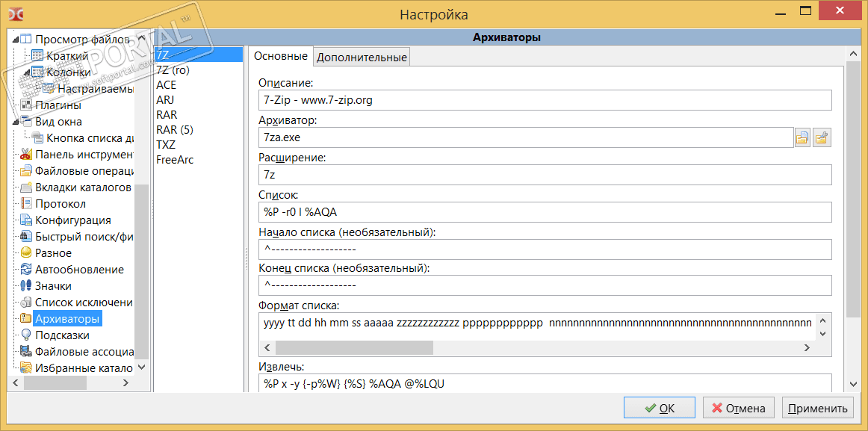Click the Формат списка scroll-left arrow

267,347
